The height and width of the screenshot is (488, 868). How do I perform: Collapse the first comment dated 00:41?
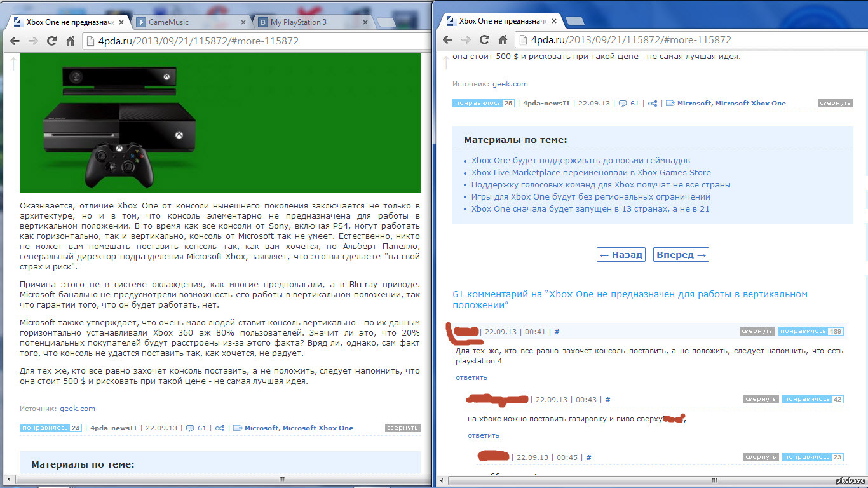(x=757, y=331)
